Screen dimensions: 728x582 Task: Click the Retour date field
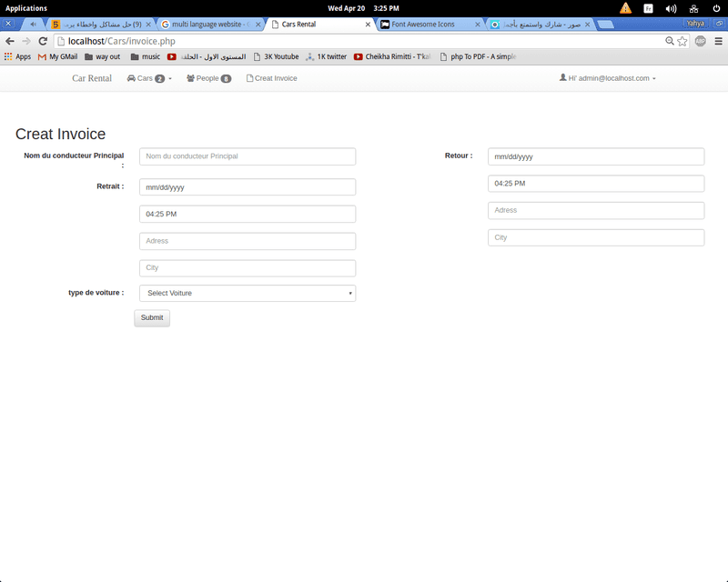click(596, 156)
